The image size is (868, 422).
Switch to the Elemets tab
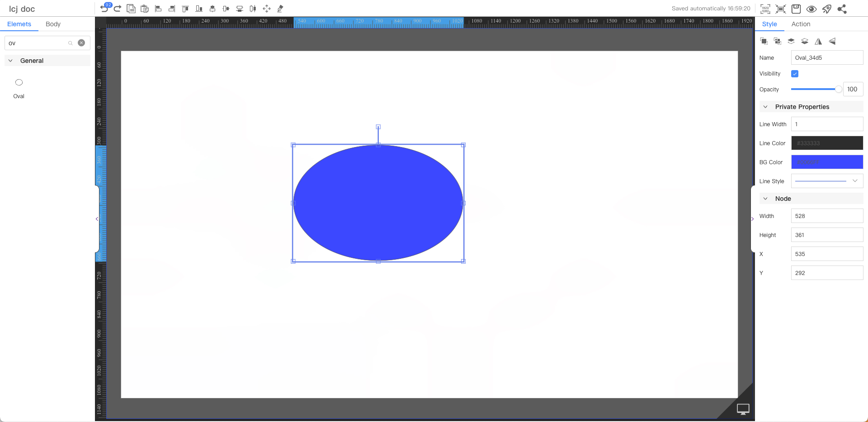19,24
